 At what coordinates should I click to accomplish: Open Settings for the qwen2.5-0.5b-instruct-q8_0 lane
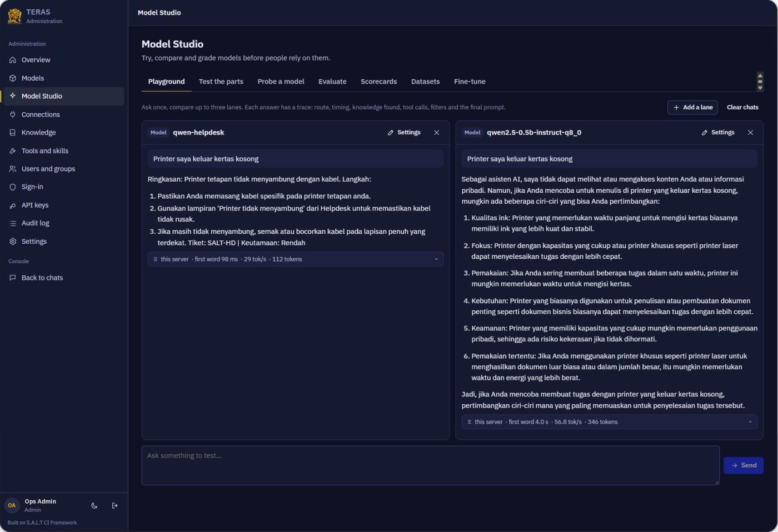[718, 133]
